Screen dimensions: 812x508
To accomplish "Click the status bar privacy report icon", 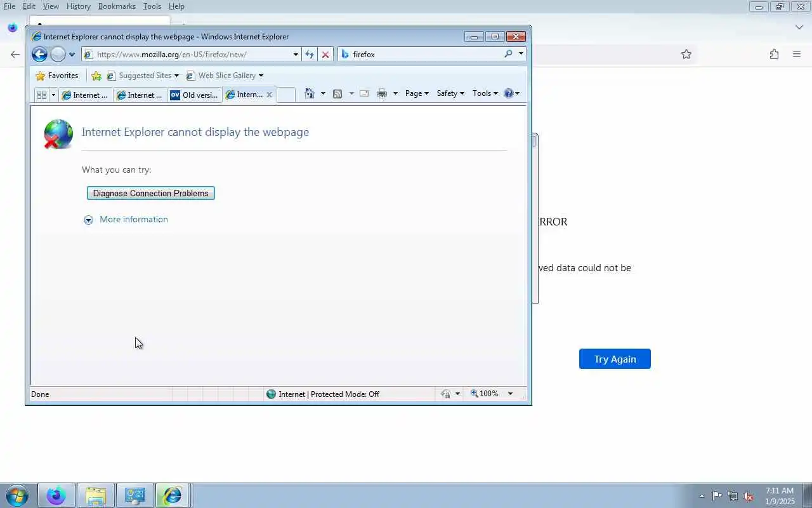I will pyautogui.click(x=445, y=394).
